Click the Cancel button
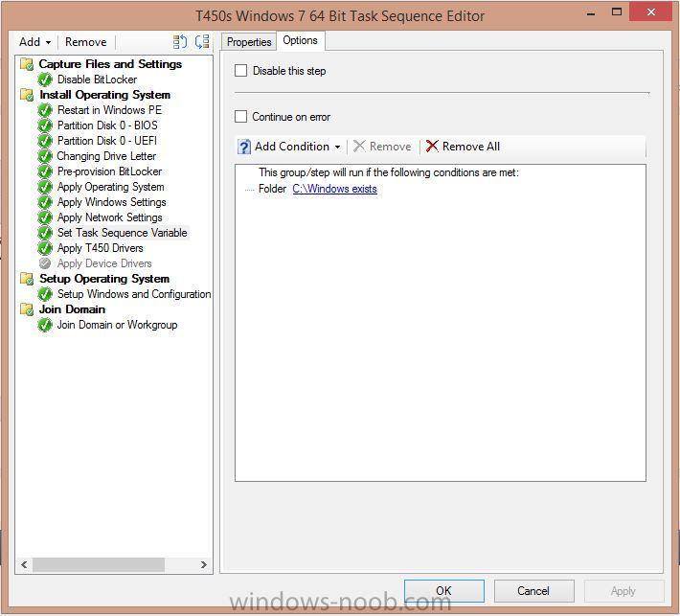This screenshot has width=680, height=616. point(533,590)
